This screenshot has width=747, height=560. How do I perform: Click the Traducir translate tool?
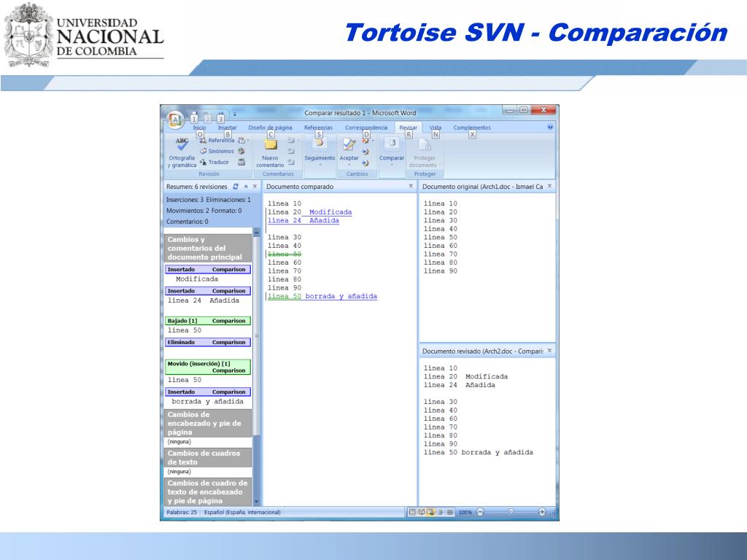coord(214,162)
